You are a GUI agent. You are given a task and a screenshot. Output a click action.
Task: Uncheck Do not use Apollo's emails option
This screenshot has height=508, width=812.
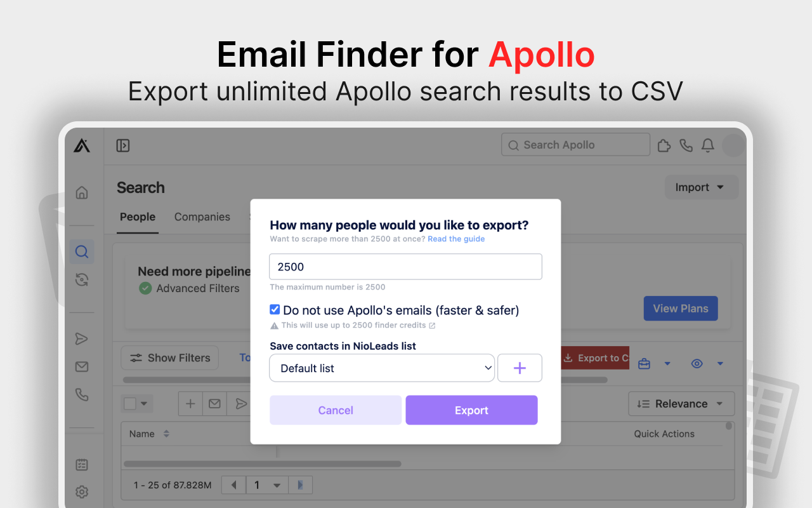[x=275, y=309]
